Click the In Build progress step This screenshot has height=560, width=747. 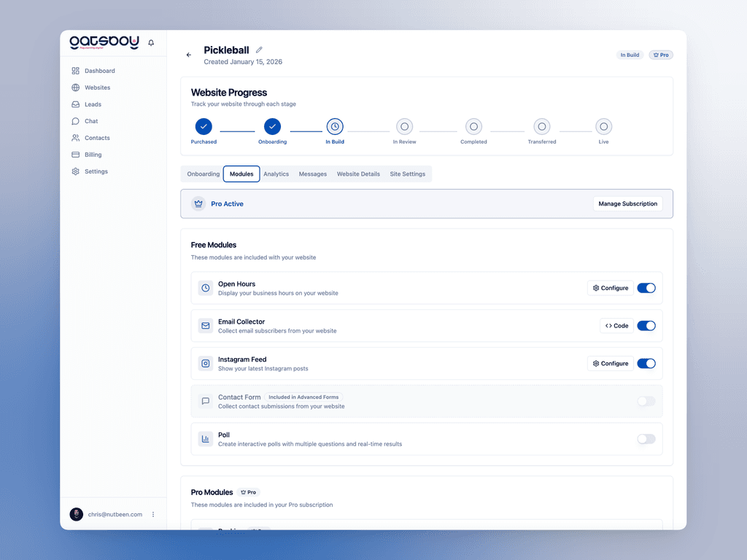pyautogui.click(x=335, y=125)
